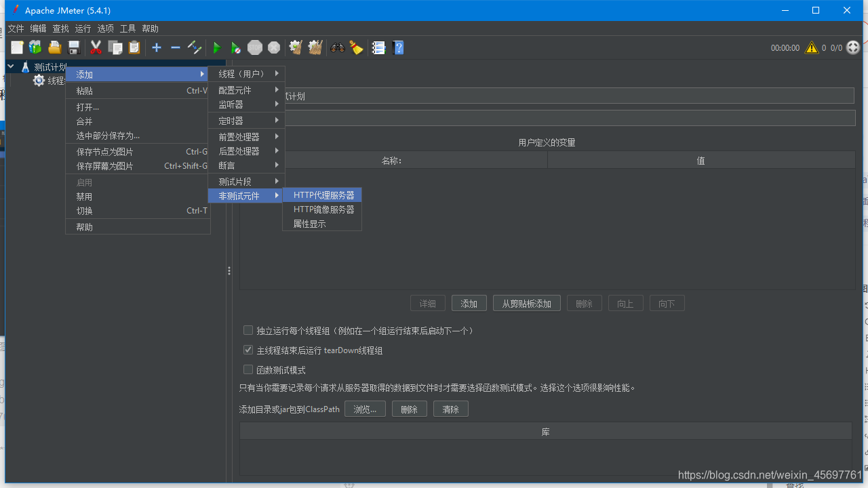Screen dimensions: 868x488
Task: Click the Clear results broom-gear icon
Action: tap(296, 47)
